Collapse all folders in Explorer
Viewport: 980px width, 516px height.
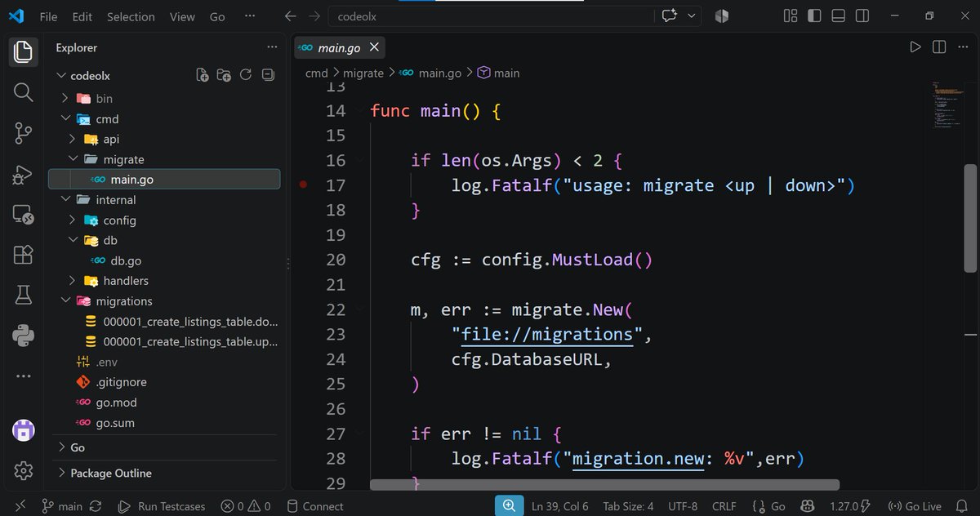click(267, 75)
